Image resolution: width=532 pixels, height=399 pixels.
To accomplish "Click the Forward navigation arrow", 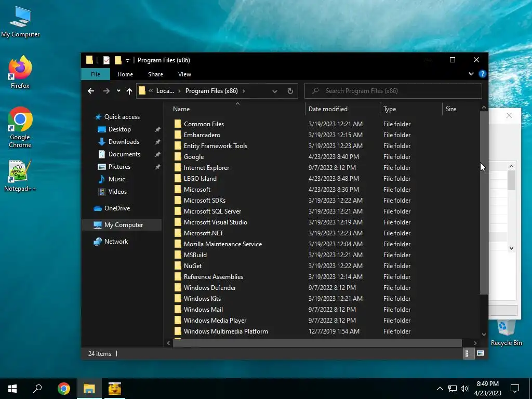I will (106, 91).
